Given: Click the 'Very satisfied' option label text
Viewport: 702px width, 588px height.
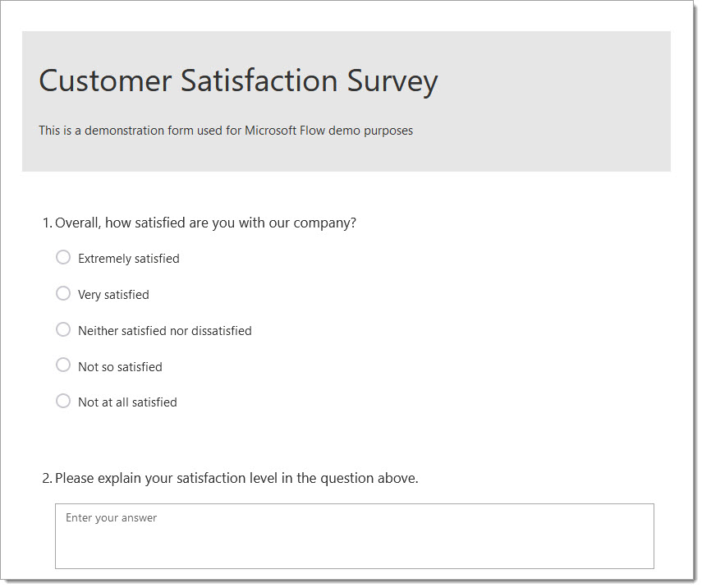Looking at the screenshot, I should [113, 295].
